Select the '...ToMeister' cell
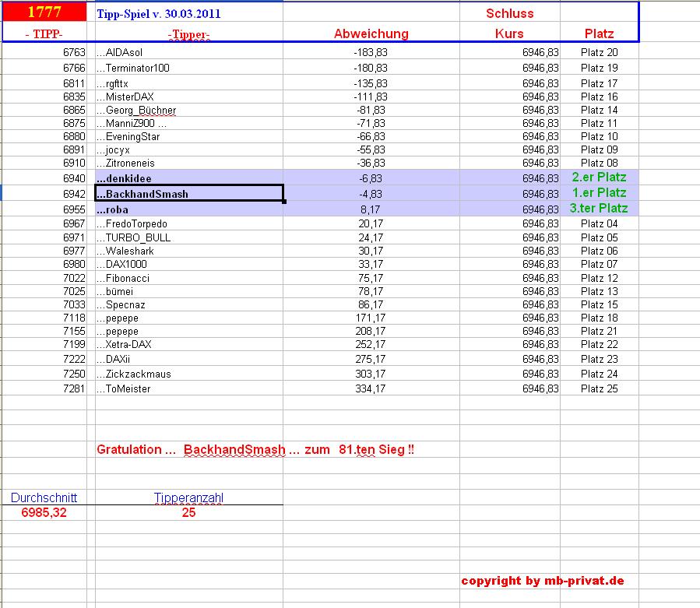 189,388
